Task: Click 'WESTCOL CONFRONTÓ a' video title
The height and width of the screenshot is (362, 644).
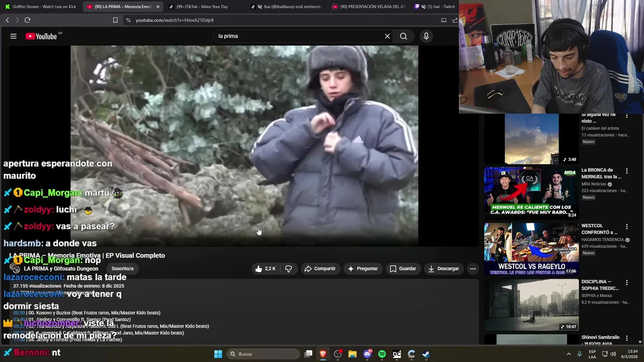Action: (x=599, y=229)
